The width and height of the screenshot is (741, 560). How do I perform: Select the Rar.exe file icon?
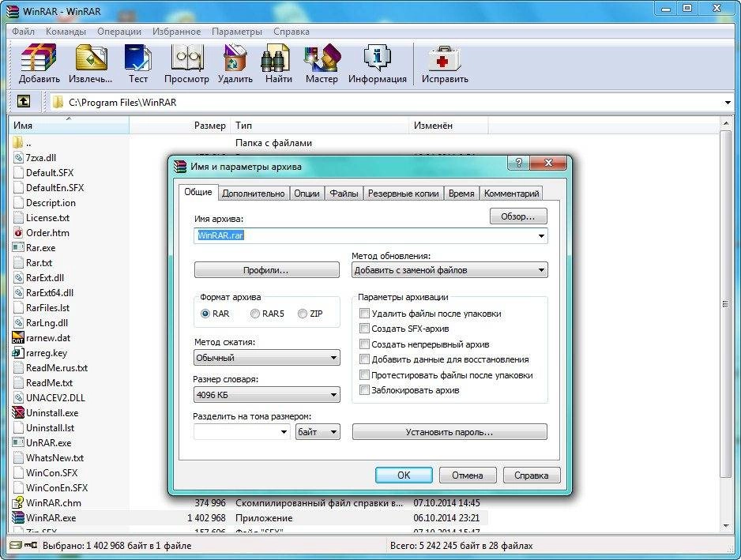tap(18, 248)
